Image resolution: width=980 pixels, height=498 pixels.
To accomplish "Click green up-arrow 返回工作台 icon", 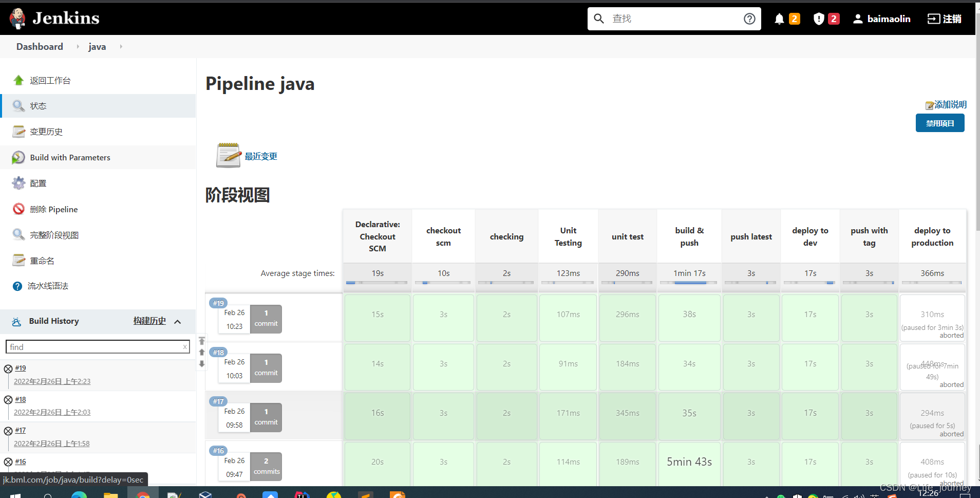I will (x=18, y=80).
